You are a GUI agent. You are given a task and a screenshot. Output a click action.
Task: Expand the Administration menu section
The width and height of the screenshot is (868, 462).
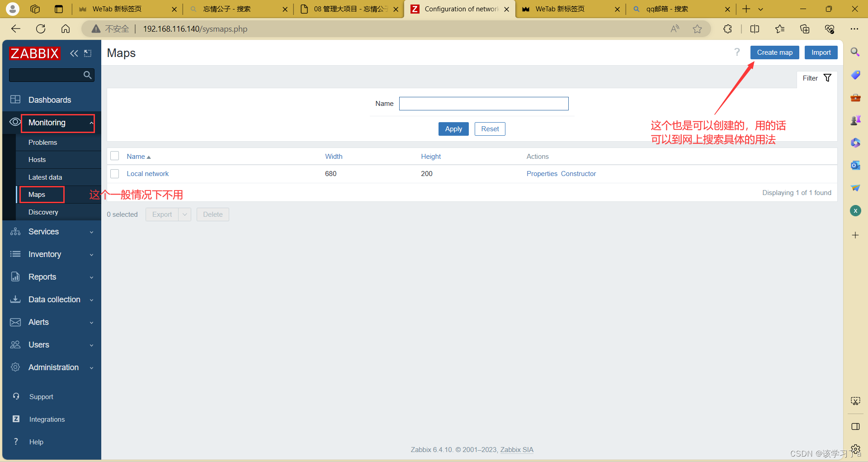(91, 368)
